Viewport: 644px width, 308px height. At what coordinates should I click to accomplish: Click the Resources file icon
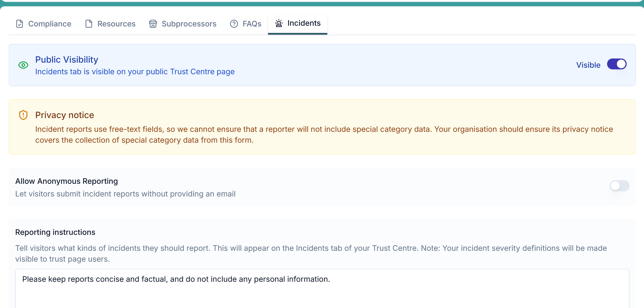pos(89,24)
